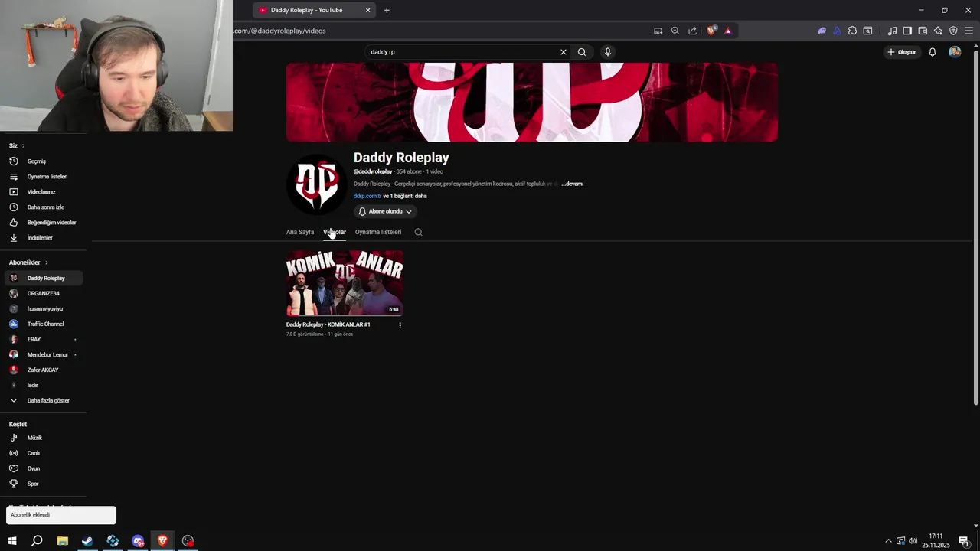Open browser extensions puzzle icon
This screenshot has height=551, width=980.
click(x=852, y=31)
